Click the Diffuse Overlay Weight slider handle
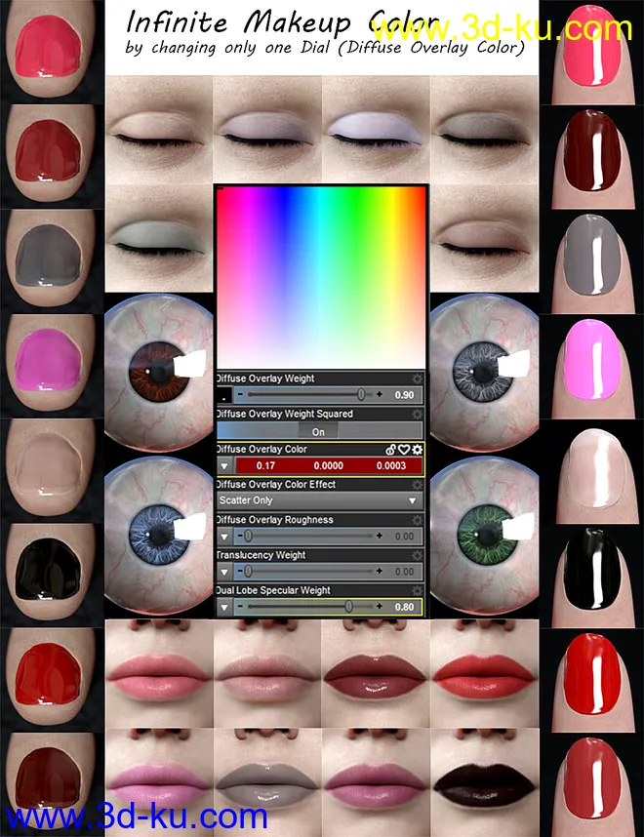The width and height of the screenshot is (644, 837). 362,395
